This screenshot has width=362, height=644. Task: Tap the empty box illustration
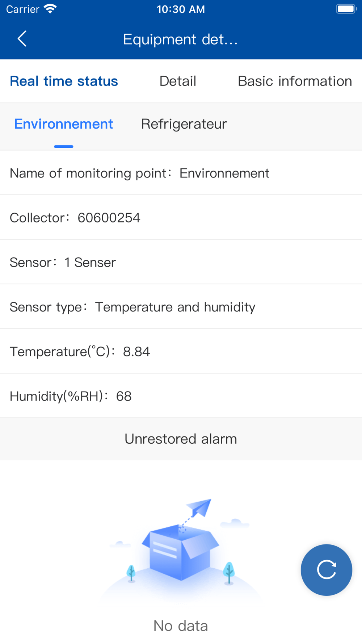point(181,549)
